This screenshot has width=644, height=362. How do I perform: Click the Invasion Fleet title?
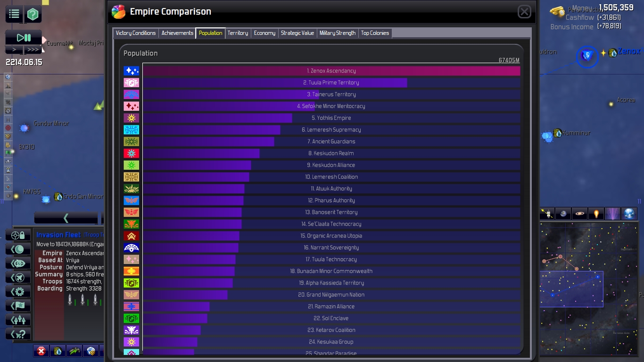58,235
